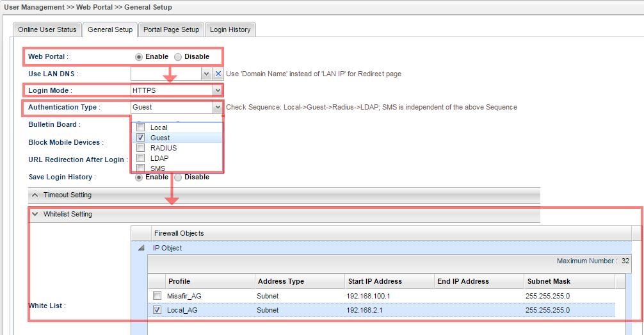Open the Authentication Type dropdown arrow
Viewport: 644px width, 335px height.
coord(218,108)
